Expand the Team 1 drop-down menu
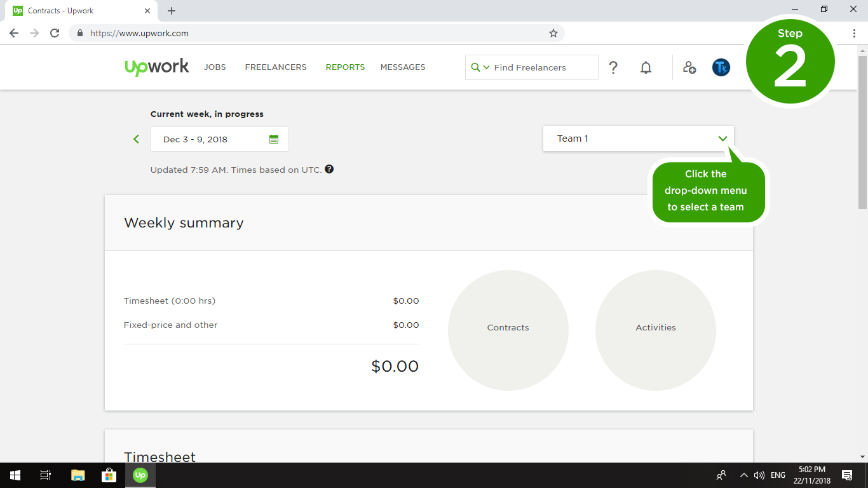This screenshot has width=868, height=488. click(722, 139)
